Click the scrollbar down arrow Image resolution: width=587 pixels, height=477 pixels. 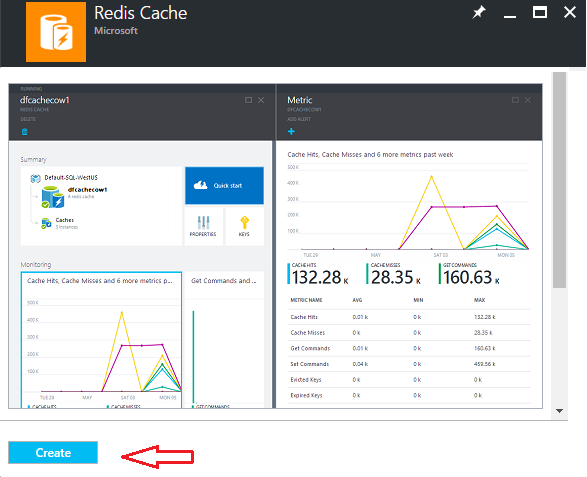pyautogui.click(x=559, y=411)
